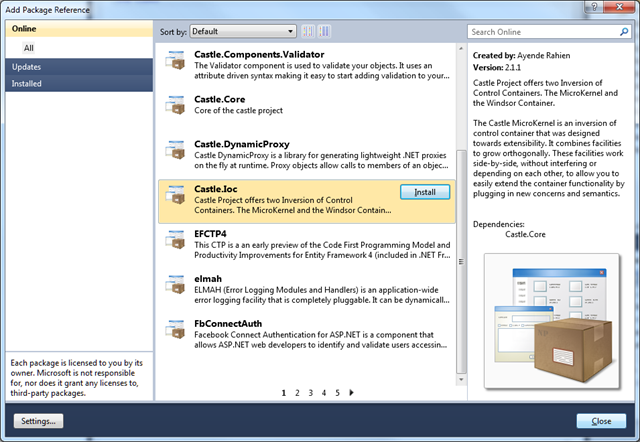Switch to the first list view icon

(308, 31)
